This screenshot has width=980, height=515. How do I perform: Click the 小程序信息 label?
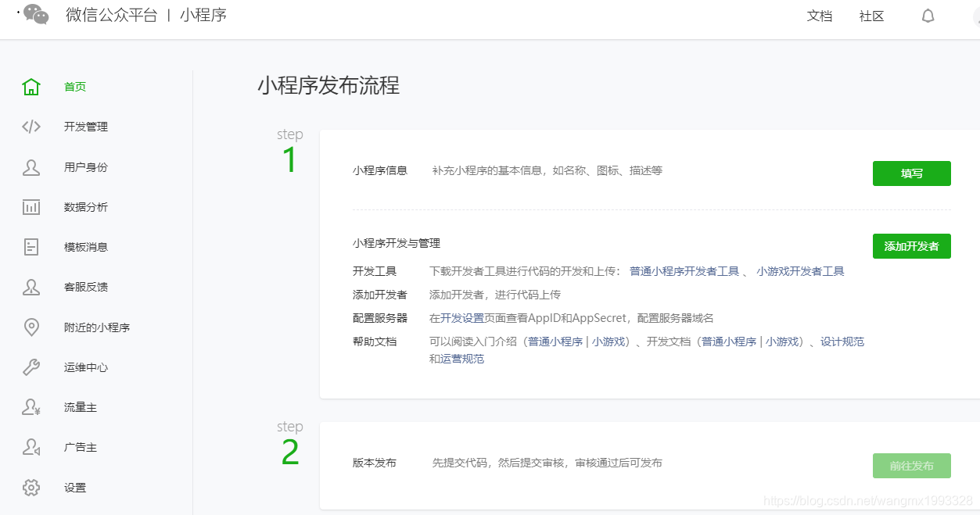(380, 170)
